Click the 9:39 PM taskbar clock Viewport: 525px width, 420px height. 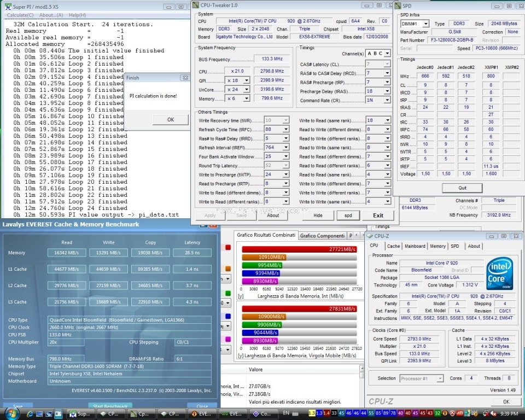pos(509,414)
